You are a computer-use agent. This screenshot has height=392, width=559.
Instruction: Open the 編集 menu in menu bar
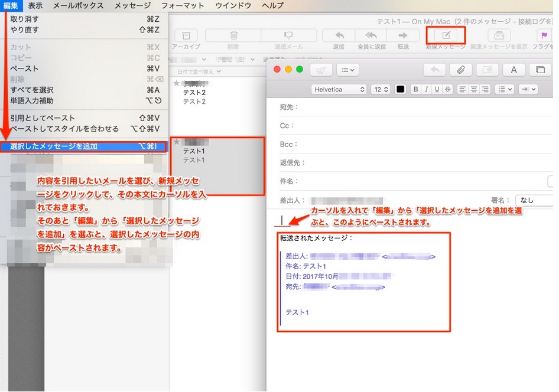tap(11, 5)
